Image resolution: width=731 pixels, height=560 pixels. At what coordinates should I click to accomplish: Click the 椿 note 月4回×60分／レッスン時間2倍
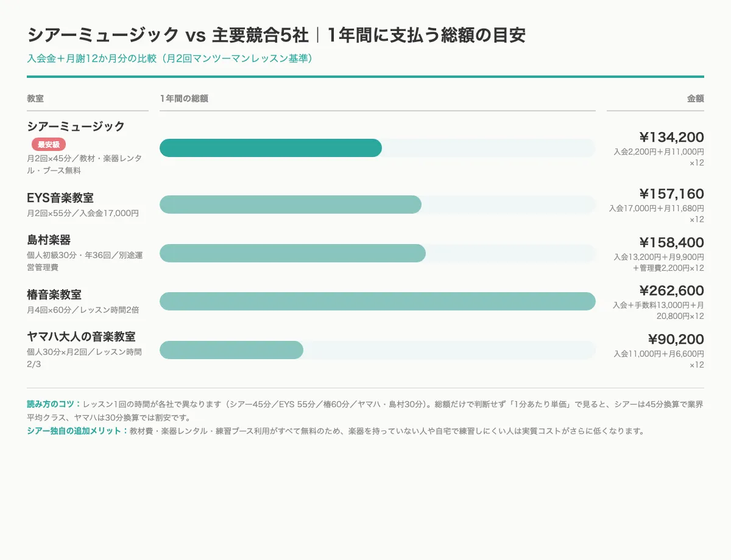pos(83,310)
